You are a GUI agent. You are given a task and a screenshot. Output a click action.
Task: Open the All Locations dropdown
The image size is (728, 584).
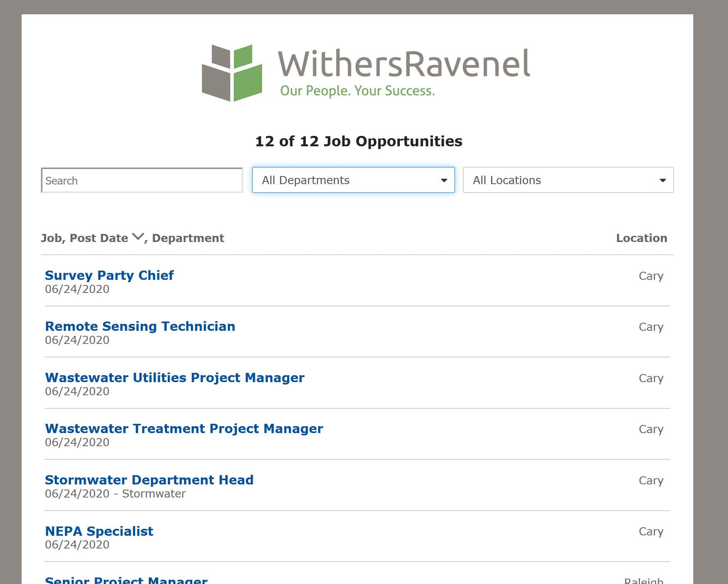(568, 180)
